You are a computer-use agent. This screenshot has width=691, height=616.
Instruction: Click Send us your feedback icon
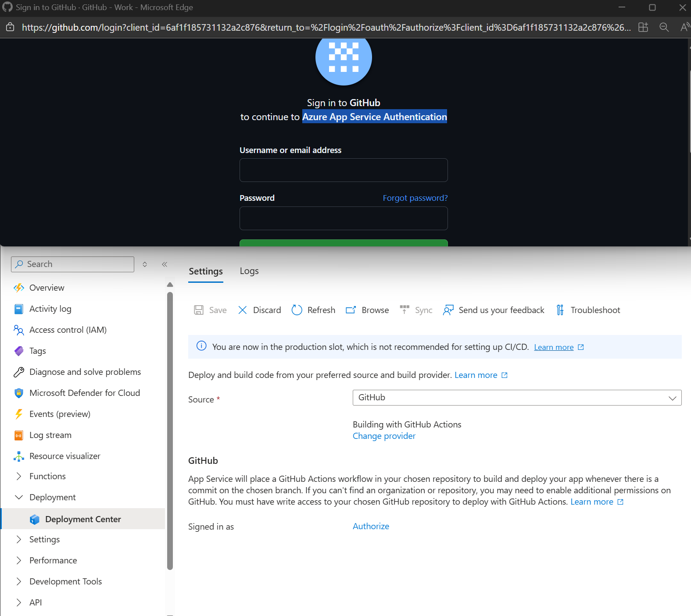click(x=448, y=310)
